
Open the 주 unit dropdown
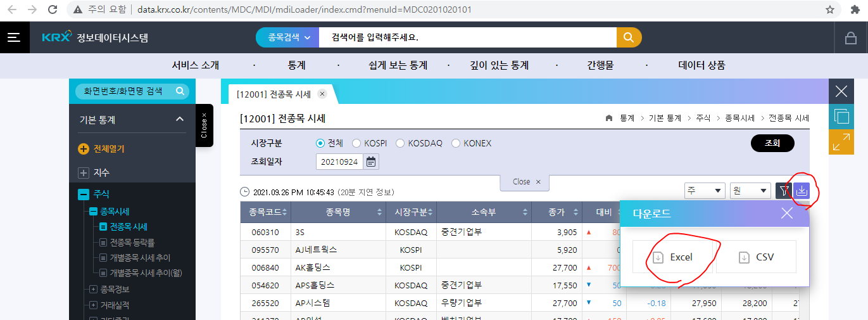click(705, 190)
